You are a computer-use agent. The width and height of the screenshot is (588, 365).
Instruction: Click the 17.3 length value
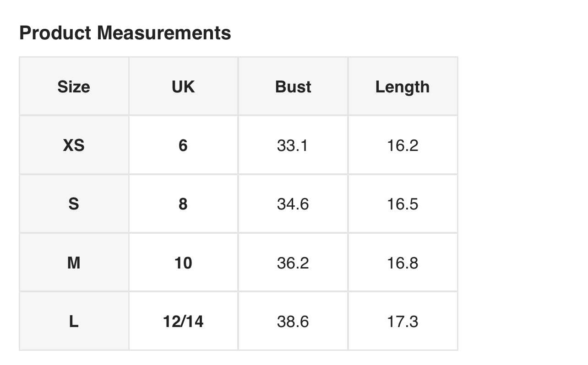[x=403, y=321]
